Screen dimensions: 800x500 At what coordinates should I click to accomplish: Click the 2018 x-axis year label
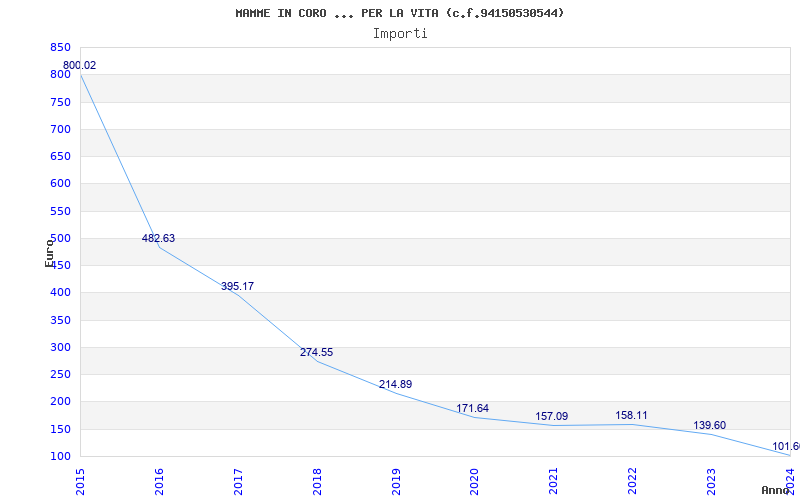tap(317, 481)
